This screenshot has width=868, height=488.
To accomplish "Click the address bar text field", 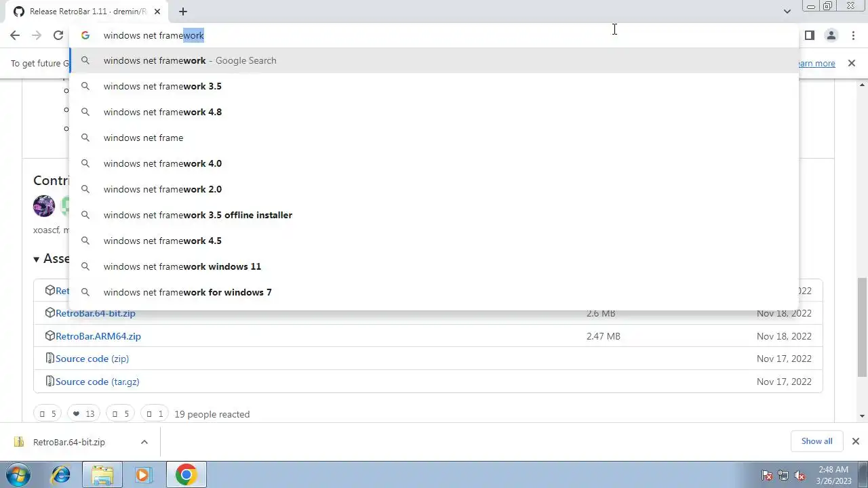I will click(434, 35).
